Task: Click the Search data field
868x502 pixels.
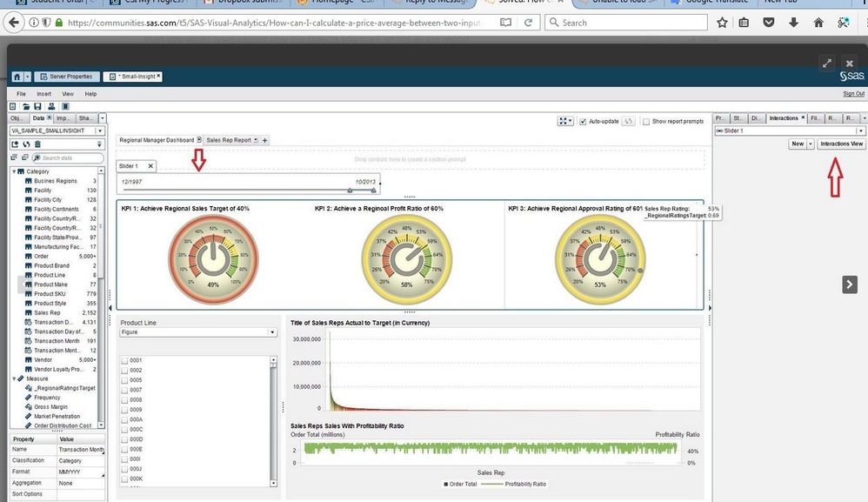Action: (68, 157)
